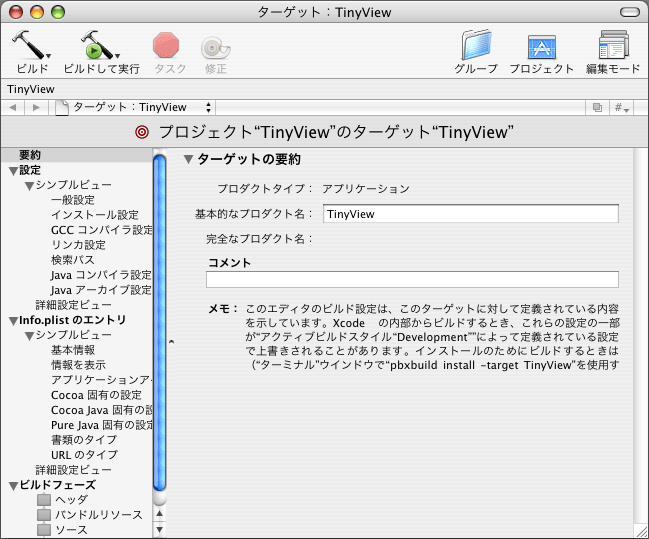Click the ビルド hammer icon
This screenshot has width=649, height=539.
[x=30, y=46]
